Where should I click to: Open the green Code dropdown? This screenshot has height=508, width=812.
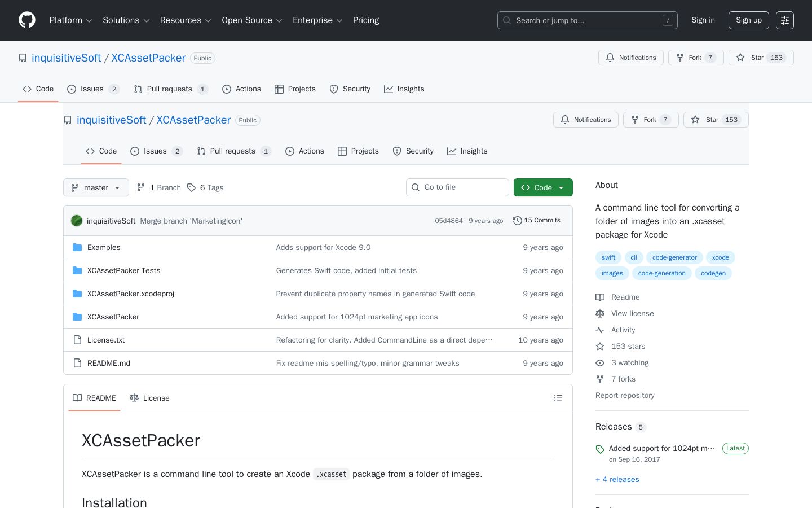click(x=543, y=187)
